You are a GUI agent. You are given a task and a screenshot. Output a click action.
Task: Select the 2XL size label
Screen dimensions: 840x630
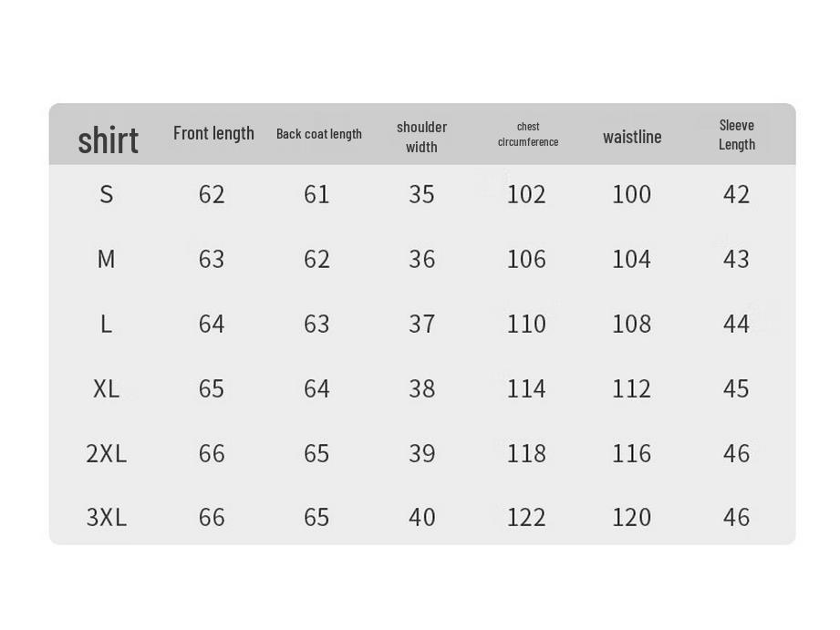(106, 454)
